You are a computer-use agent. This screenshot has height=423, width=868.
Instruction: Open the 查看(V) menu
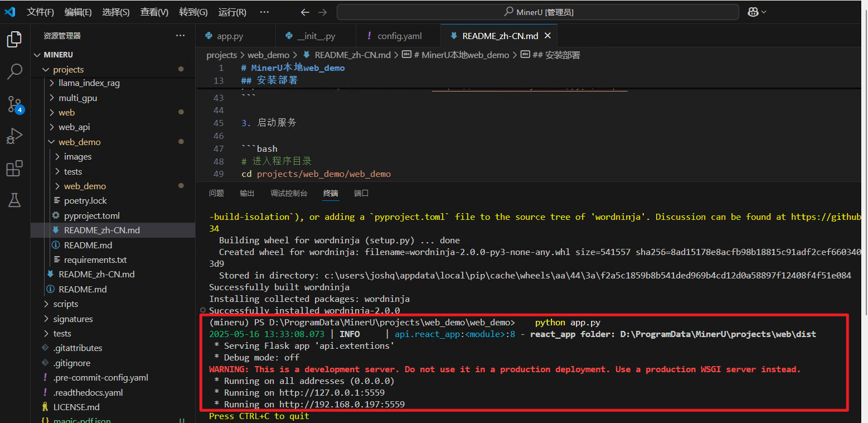154,12
